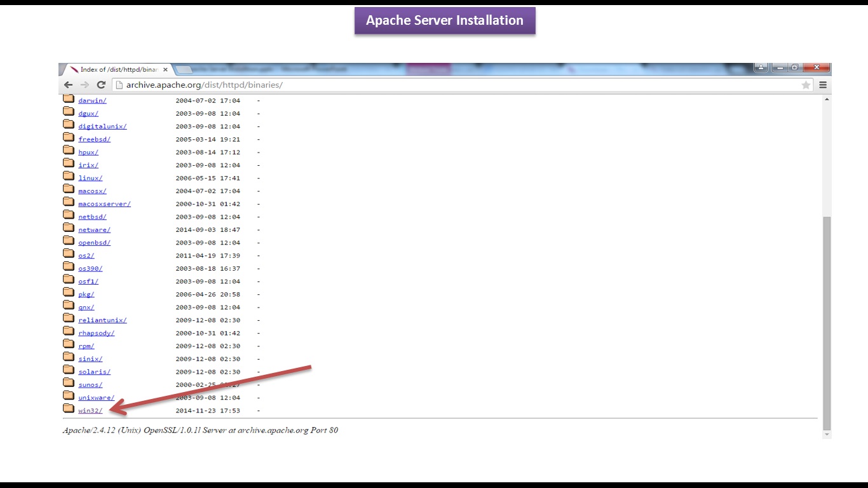Open the os390/ directory link
868x488 pixels.
coord(90,269)
